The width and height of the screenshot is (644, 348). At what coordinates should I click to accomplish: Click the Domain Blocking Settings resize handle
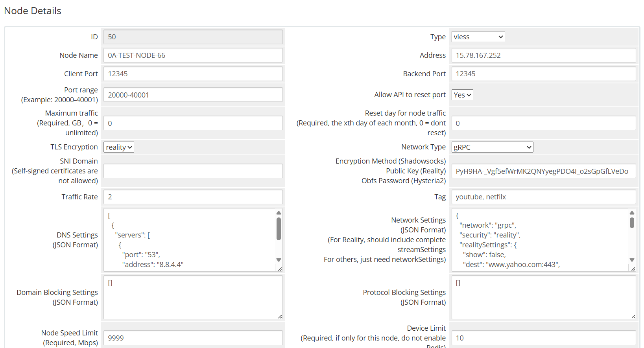280,317
